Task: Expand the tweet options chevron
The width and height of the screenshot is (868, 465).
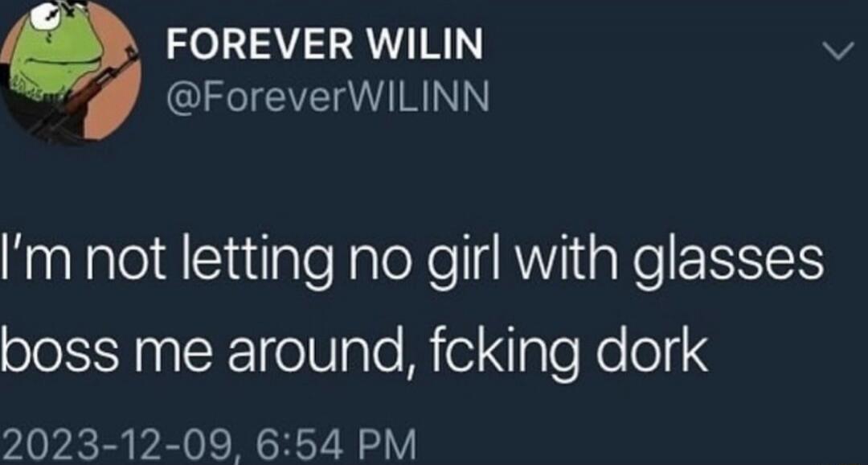Action: point(837,51)
